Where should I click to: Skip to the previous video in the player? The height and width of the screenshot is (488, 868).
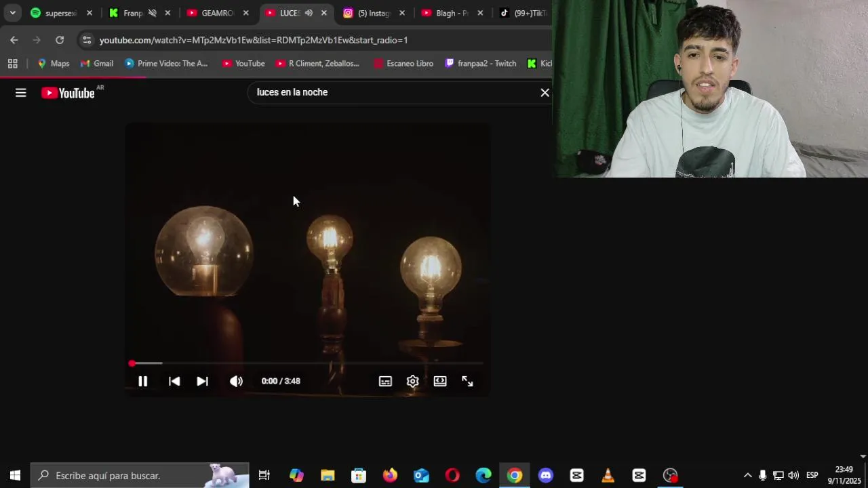click(x=174, y=381)
